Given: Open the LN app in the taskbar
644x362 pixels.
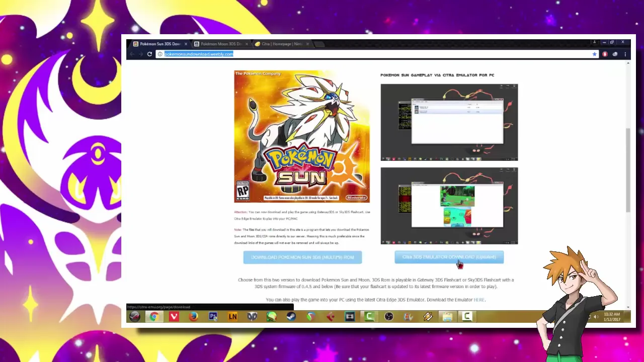Looking at the screenshot, I should [232, 316].
